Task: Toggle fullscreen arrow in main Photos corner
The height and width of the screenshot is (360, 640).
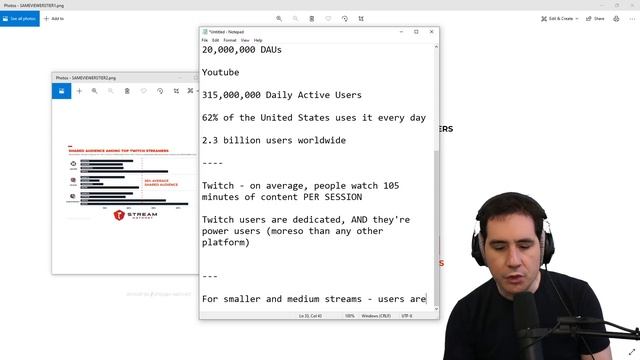Action: [632, 352]
